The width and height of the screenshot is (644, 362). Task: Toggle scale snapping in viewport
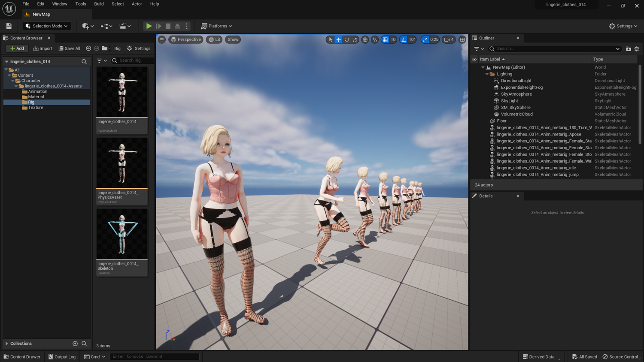coord(425,39)
